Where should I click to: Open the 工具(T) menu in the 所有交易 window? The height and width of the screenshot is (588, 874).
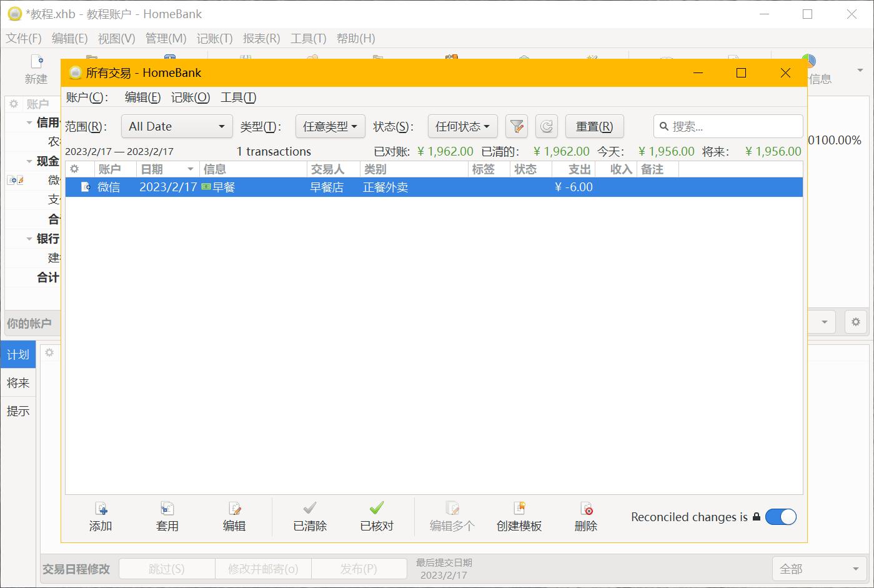click(x=239, y=97)
